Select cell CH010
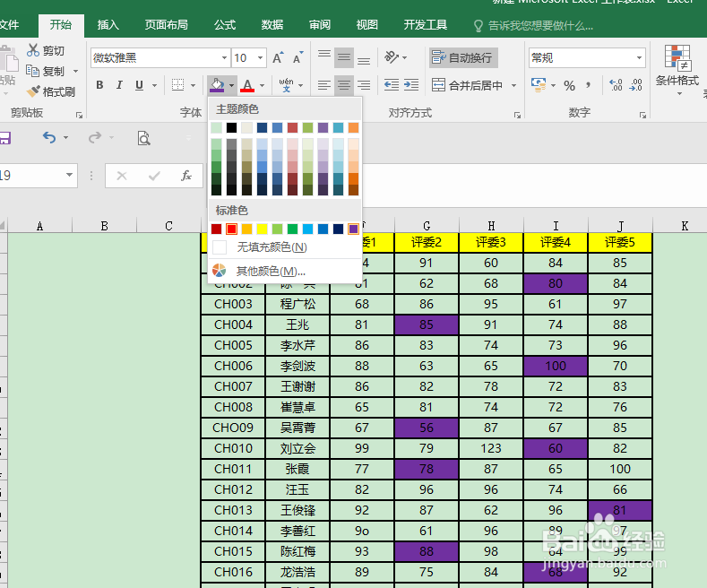This screenshot has width=707, height=588. [x=233, y=448]
